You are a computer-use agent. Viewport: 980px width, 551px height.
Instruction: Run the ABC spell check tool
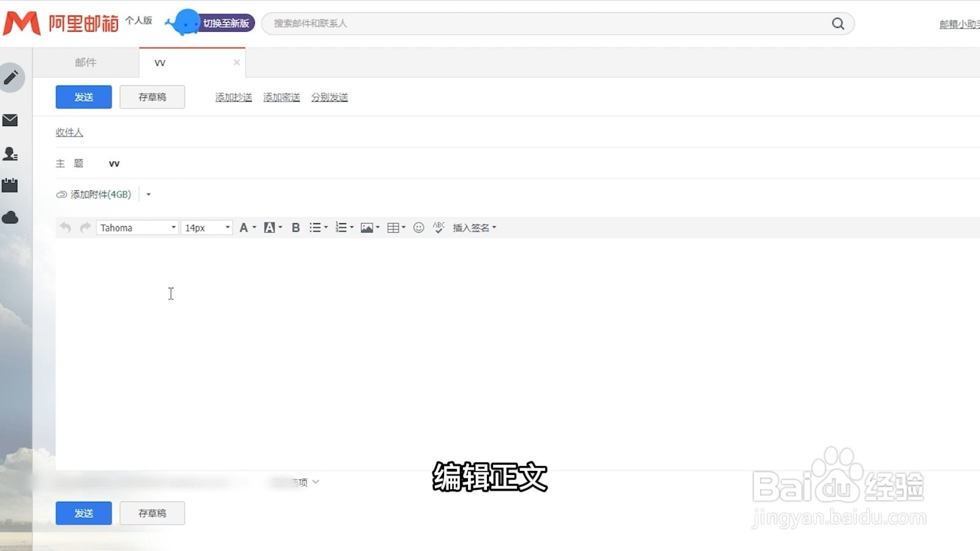439,227
